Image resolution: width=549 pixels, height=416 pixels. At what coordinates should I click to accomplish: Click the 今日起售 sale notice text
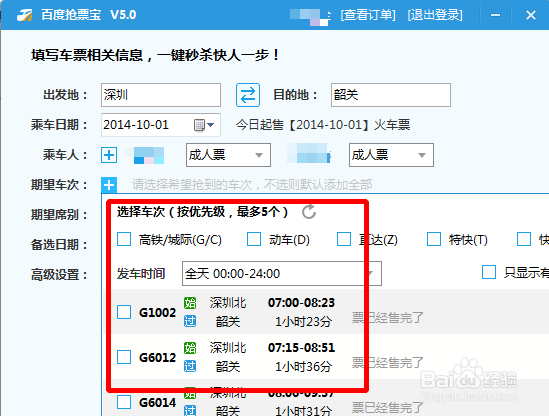coord(322,125)
